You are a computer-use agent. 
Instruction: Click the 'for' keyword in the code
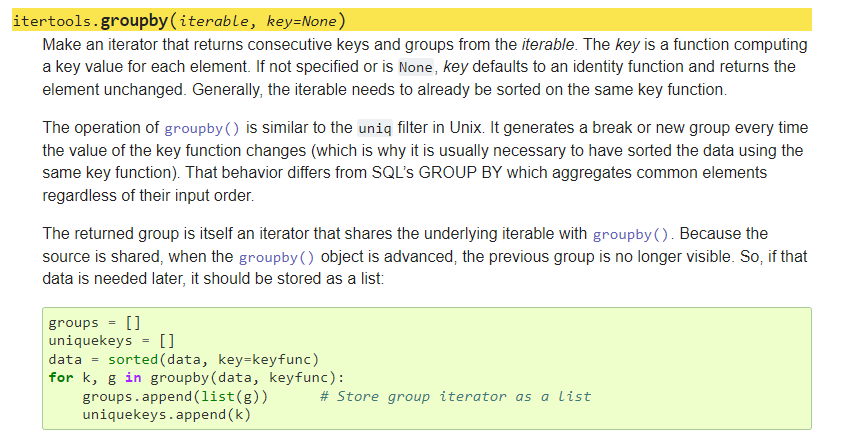pyautogui.click(x=61, y=378)
